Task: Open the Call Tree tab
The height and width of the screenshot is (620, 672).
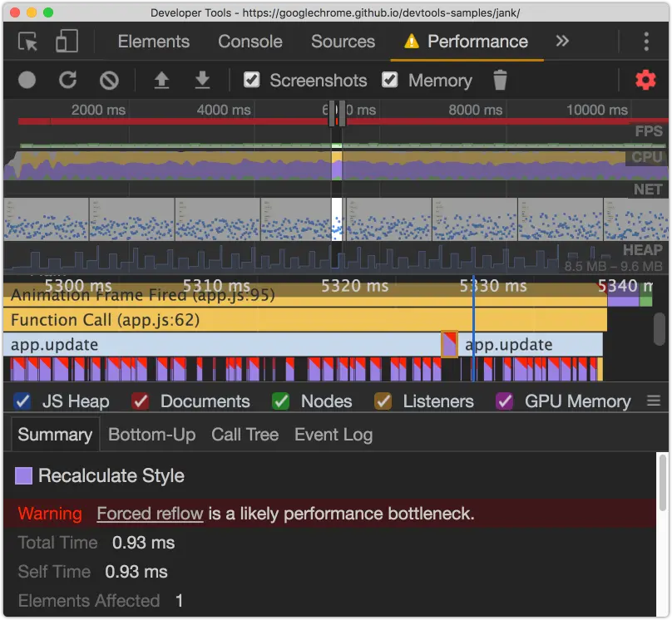Action: [245, 435]
